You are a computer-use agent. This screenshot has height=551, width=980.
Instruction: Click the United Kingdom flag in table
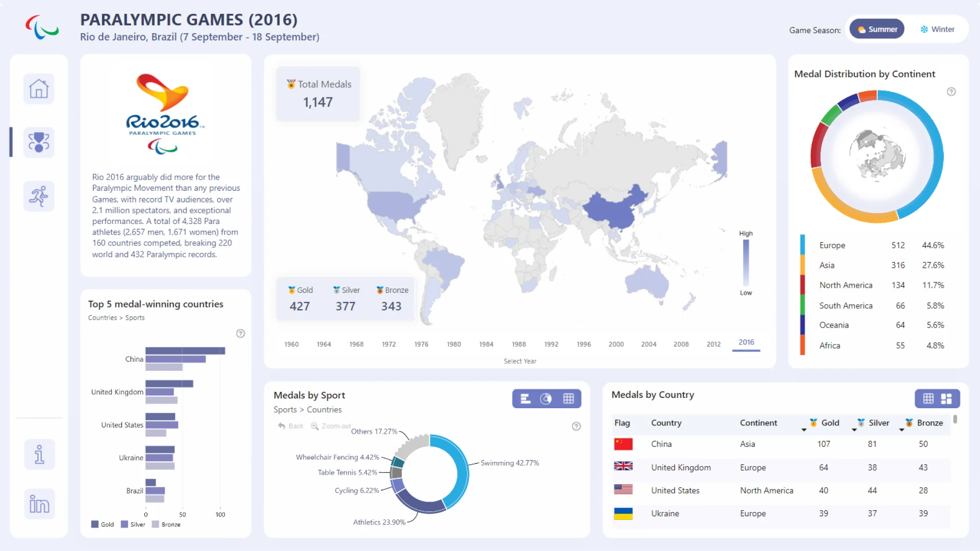(x=623, y=467)
